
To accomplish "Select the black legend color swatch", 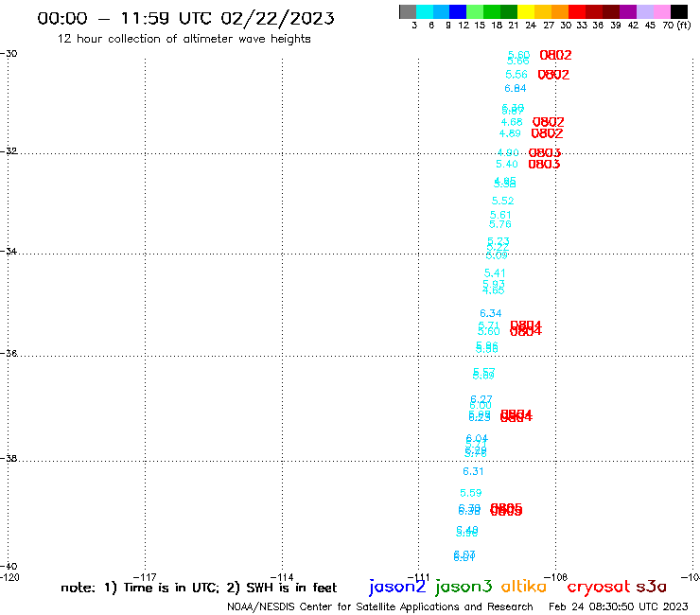I will click(x=679, y=11).
